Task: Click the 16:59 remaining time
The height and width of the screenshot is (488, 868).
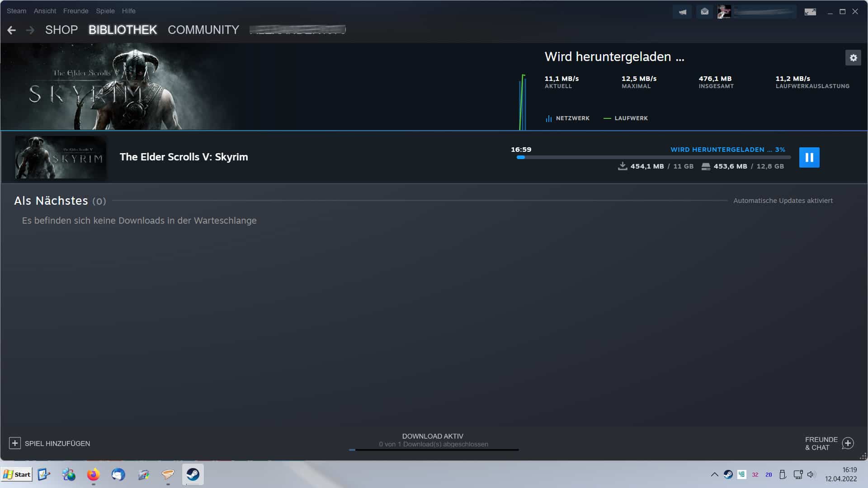Action: [521, 150]
